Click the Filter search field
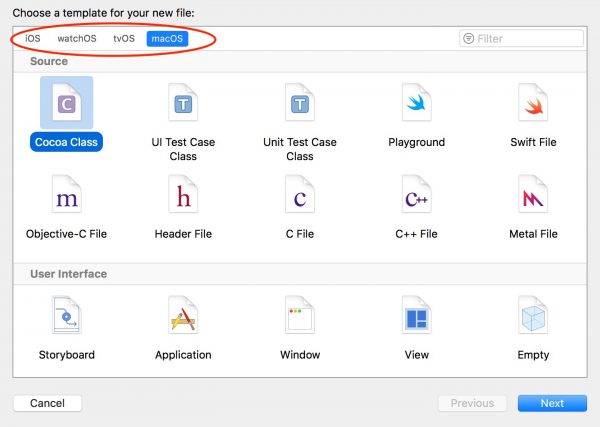This screenshot has width=600, height=427. (521, 38)
